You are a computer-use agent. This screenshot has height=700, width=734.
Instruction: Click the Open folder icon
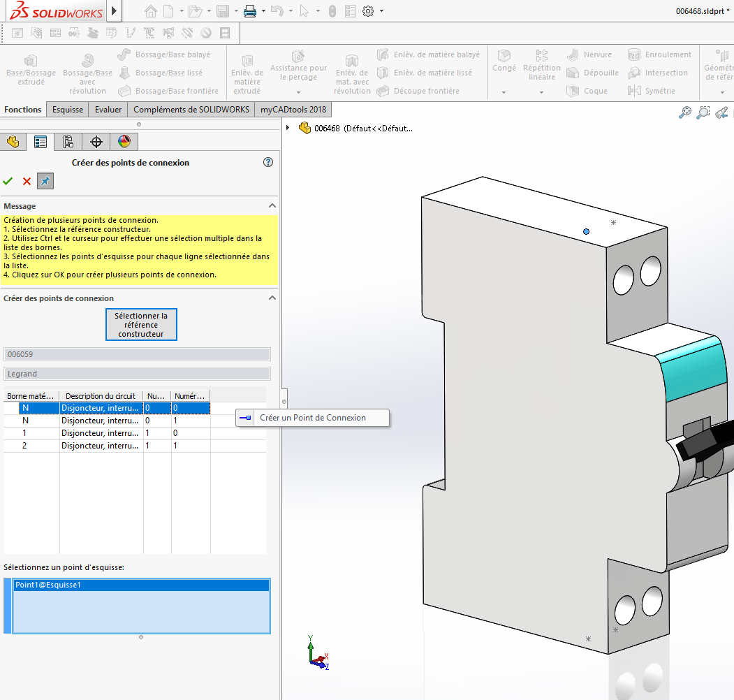coord(196,10)
